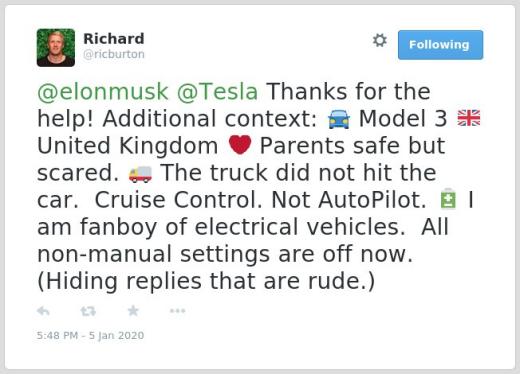
Task: Open the @elonmusk mention link
Action: tap(103, 91)
